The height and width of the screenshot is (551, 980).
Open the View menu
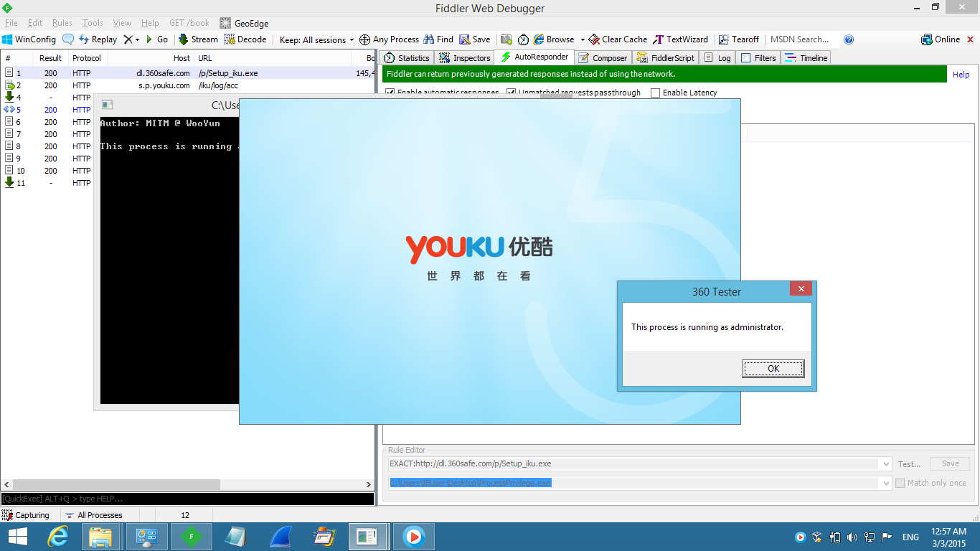click(x=123, y=23)
